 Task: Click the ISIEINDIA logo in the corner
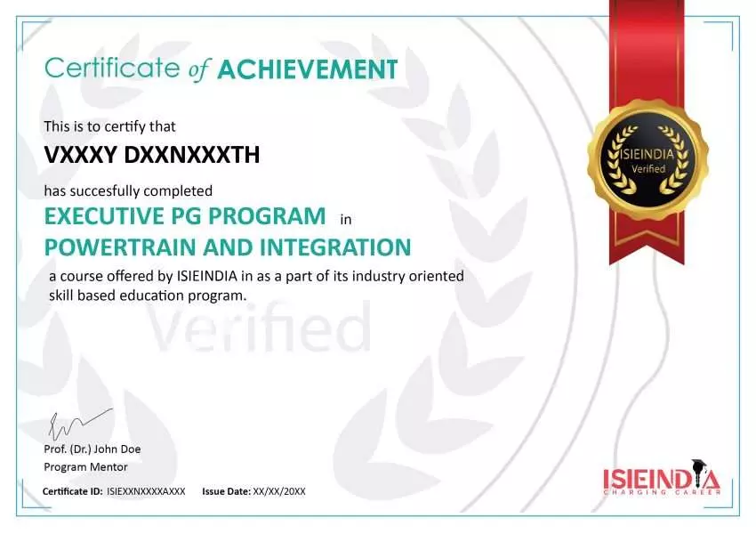(662, 477)
